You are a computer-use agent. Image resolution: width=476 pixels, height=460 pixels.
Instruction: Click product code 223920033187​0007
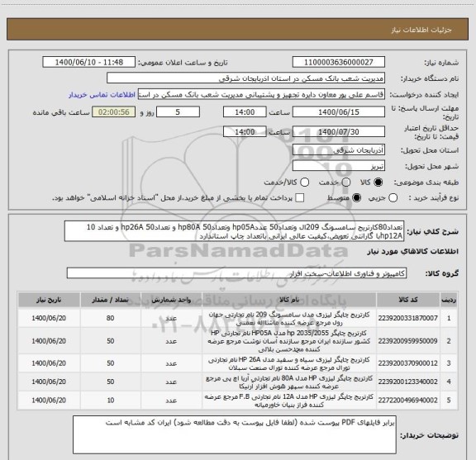tap(408, 318)
